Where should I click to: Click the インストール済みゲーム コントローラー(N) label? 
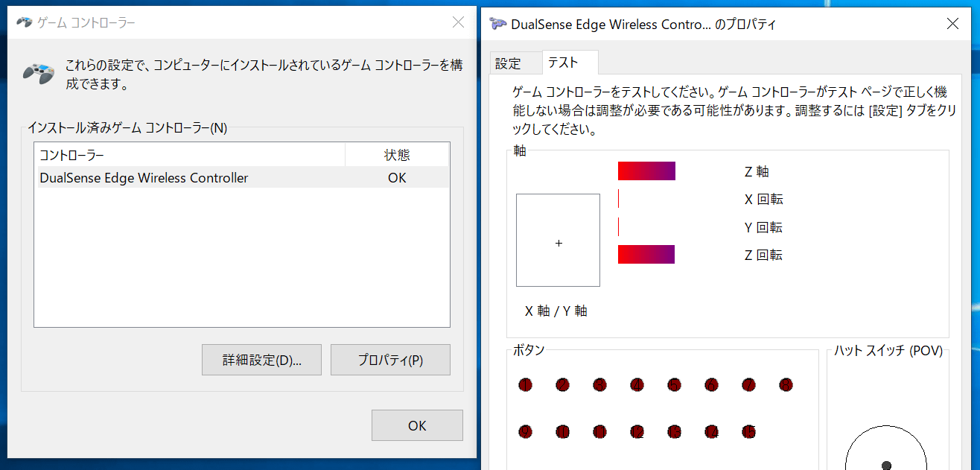(x=127, y=127)
